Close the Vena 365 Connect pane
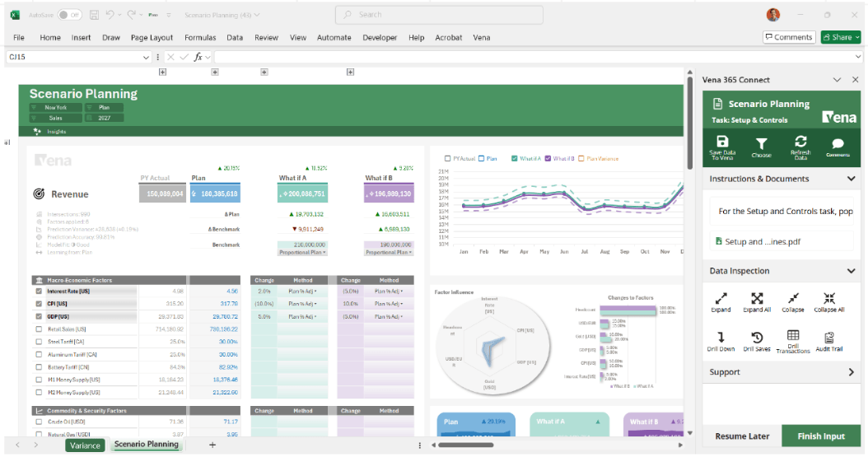868x457 pixels. click(x=856, y=80)
